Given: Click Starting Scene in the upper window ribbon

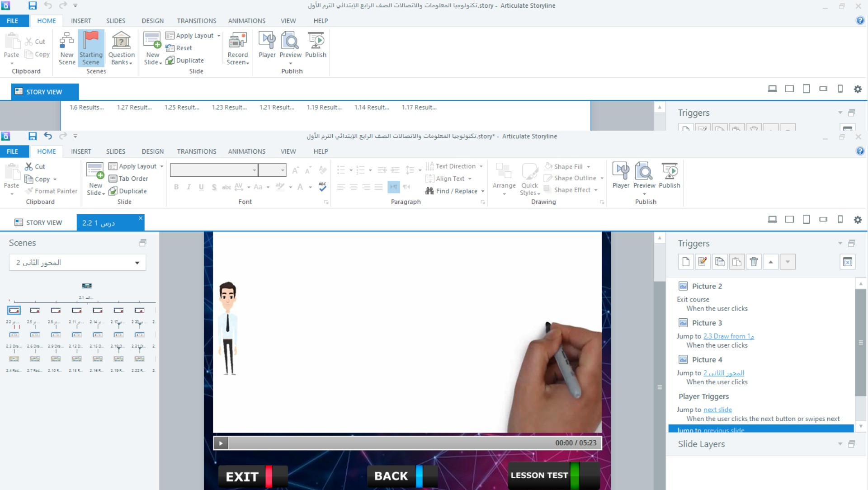Looking at the screenshot, I should point(91,48).
